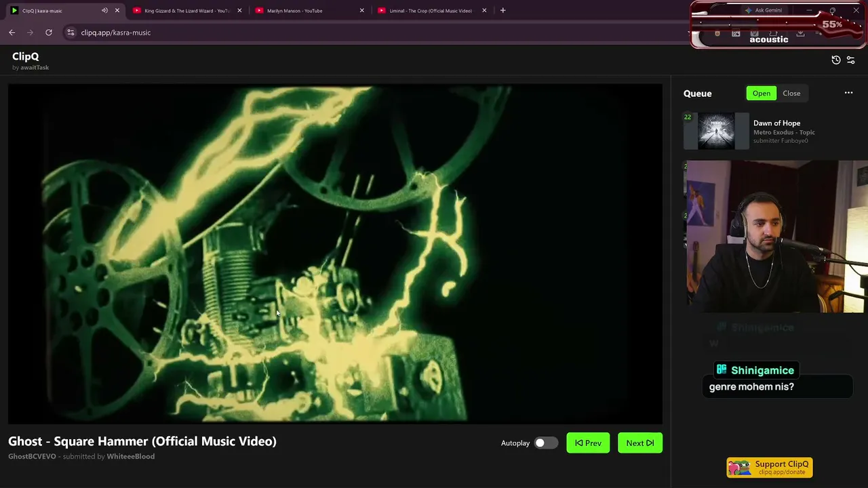Click the "by awaitTask" credit text
Image resolution: width=868 pixels, height=488 pixels.
coord(31,68)
